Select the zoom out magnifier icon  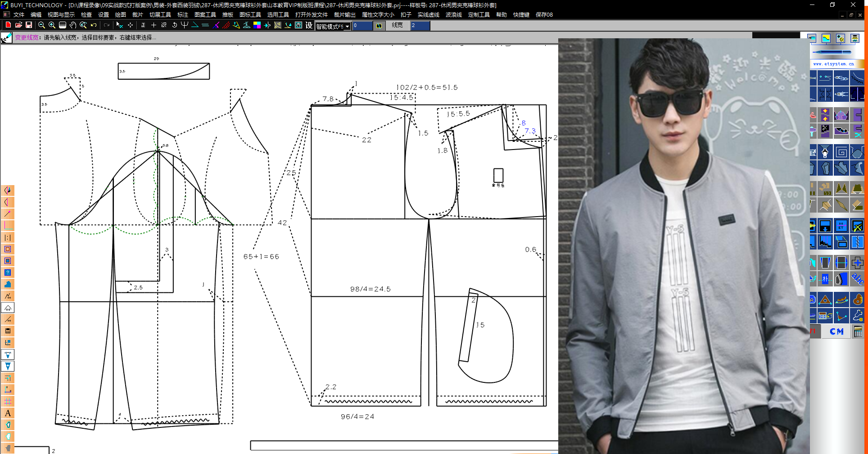click(41, 25)
